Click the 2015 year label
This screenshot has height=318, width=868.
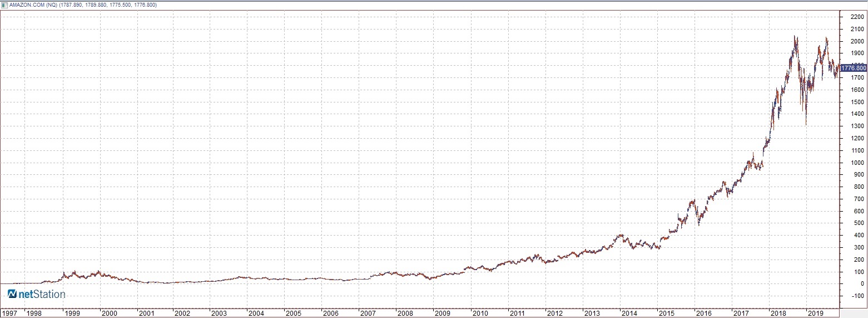point(666,314)
